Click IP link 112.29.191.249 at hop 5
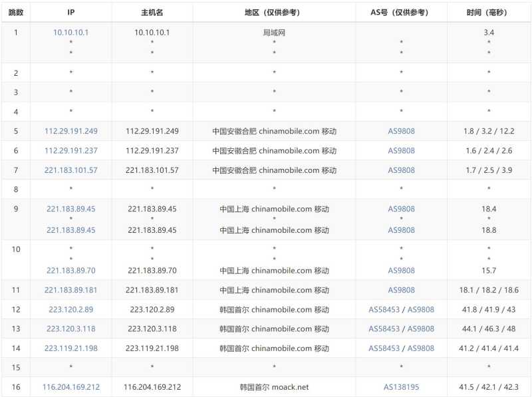This screenshot has width=532, height=397. tap(70, 131)
